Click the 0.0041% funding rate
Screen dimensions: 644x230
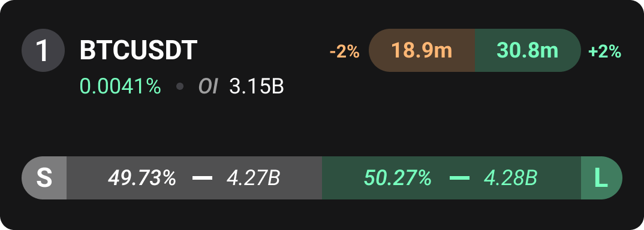click(x=121, y=86)
